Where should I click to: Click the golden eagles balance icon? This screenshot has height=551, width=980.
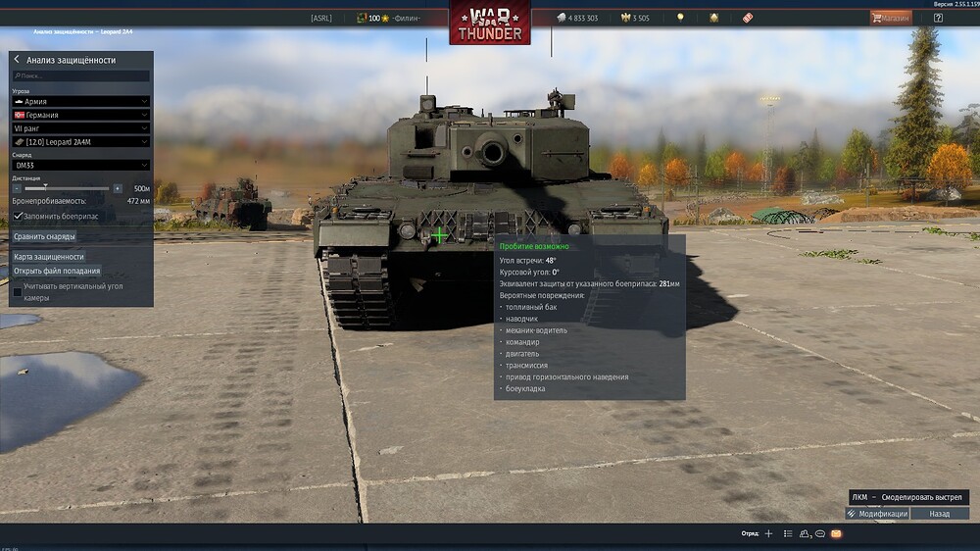click(x=625, y=18)
